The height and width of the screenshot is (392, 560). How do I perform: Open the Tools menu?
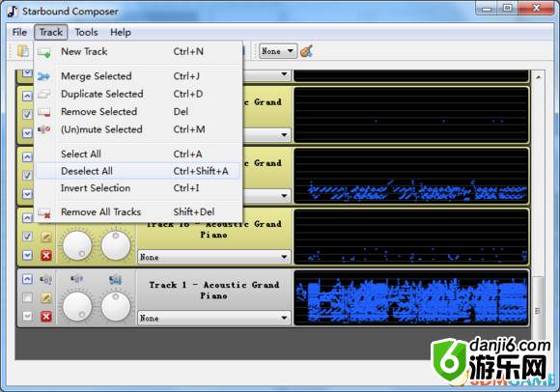click(x=86, y=32)
